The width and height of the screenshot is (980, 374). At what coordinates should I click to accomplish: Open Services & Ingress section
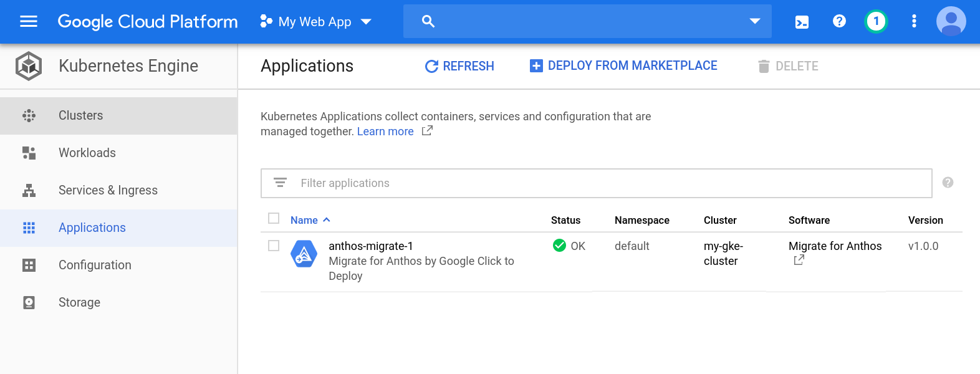108,190
